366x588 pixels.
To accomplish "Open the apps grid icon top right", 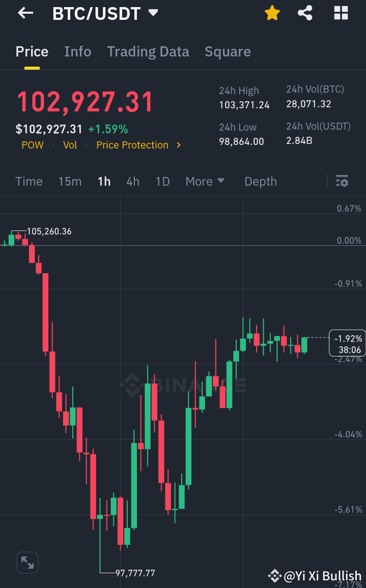I will 340,13.
